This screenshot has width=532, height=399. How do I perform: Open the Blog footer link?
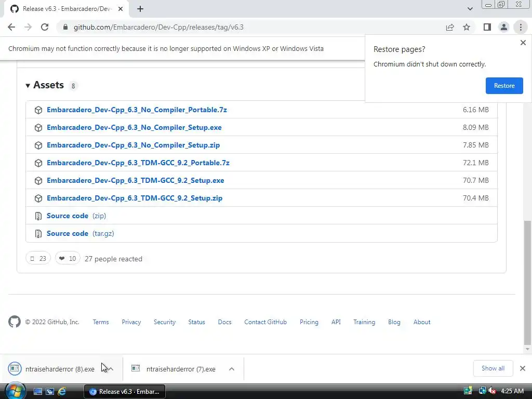pyautogui.click(x=394, y=322)
